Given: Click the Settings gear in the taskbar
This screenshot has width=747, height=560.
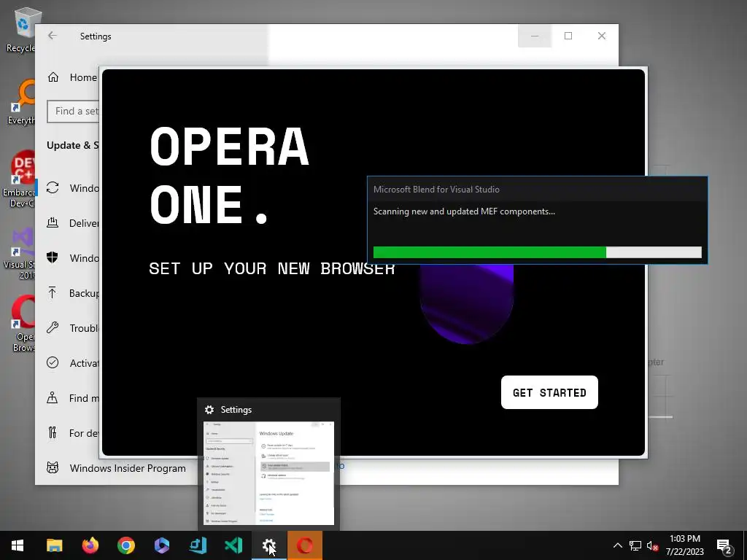Looking at the screenshot, I should pos(268,545).
